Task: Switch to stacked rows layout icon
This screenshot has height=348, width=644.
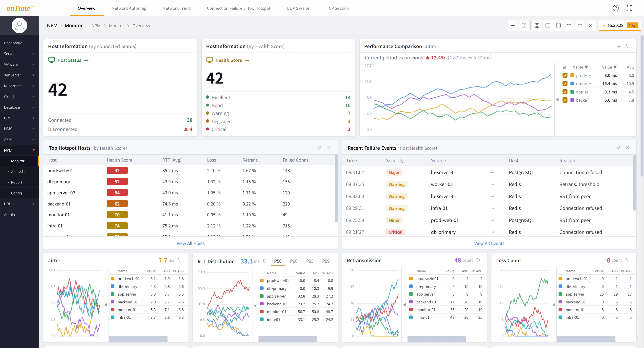Action: click(548, 25)
